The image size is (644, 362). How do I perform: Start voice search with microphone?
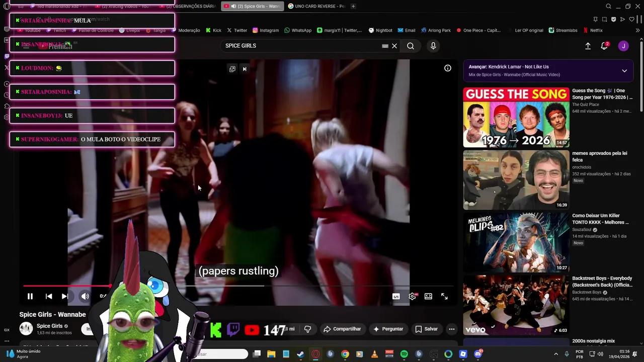433,46
